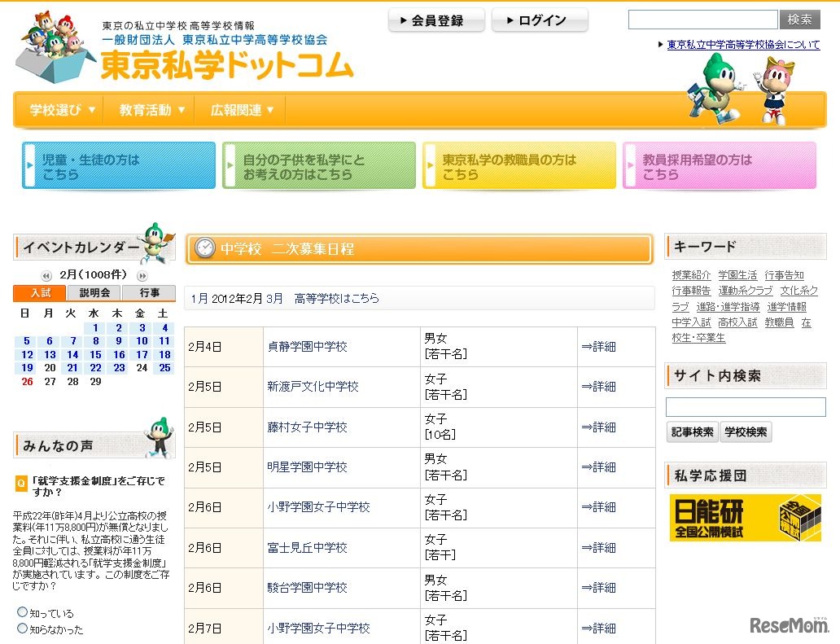The height and width of the screenshot is (644, 840).
Task: Click the mascot beside みんなの声 heading
Action: (160, 438)
